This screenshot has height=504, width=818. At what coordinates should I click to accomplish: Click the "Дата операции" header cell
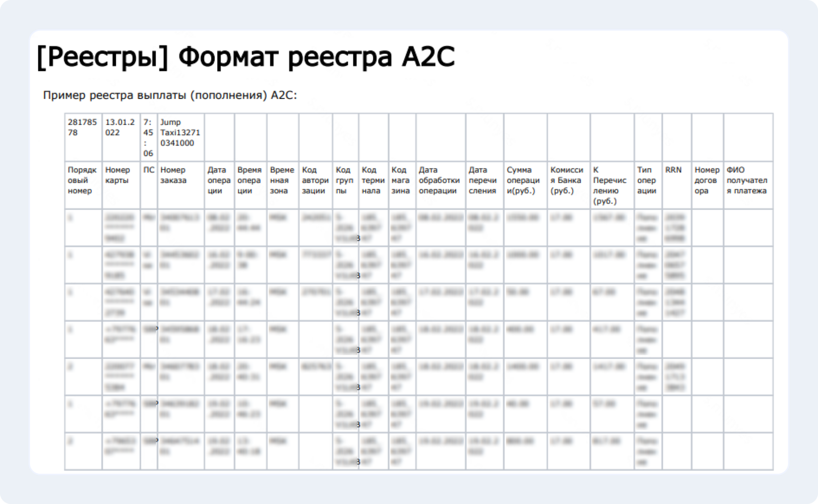pyautogui.click(x=219, y=180)
